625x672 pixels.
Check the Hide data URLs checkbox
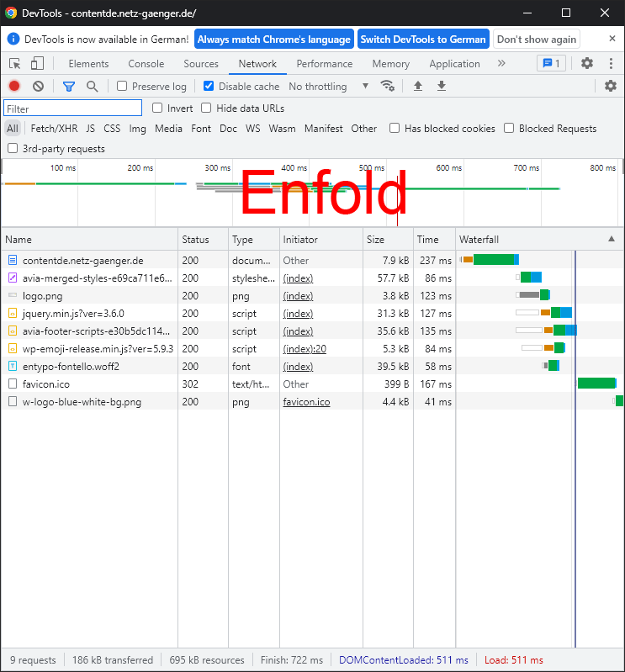pos(206,108)
